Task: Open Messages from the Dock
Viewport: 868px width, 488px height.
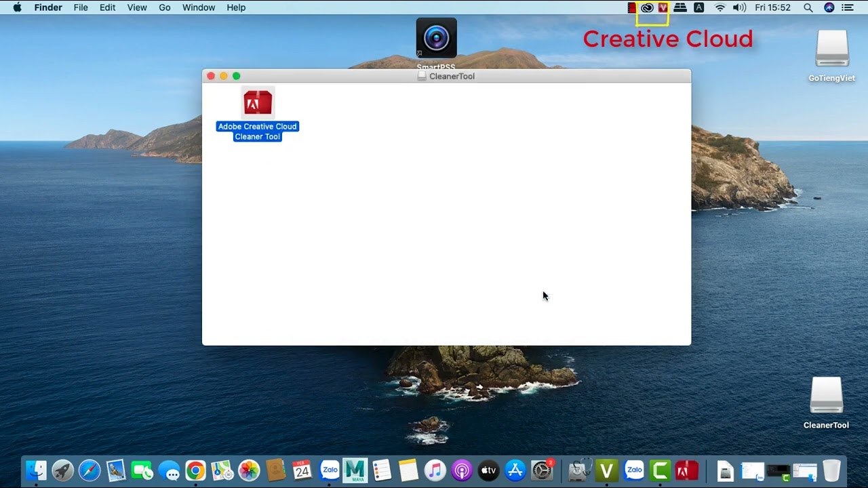Action: (x=169, y=470)
